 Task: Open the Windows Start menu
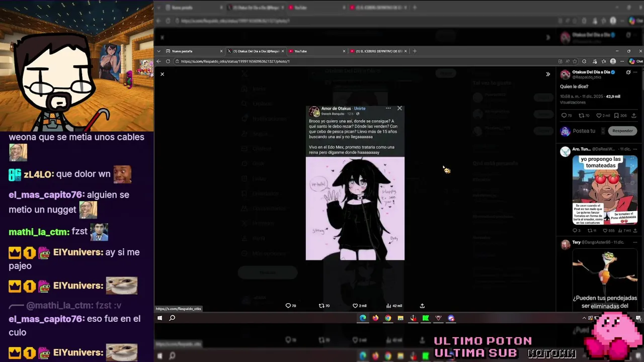[x=159, y=318]
